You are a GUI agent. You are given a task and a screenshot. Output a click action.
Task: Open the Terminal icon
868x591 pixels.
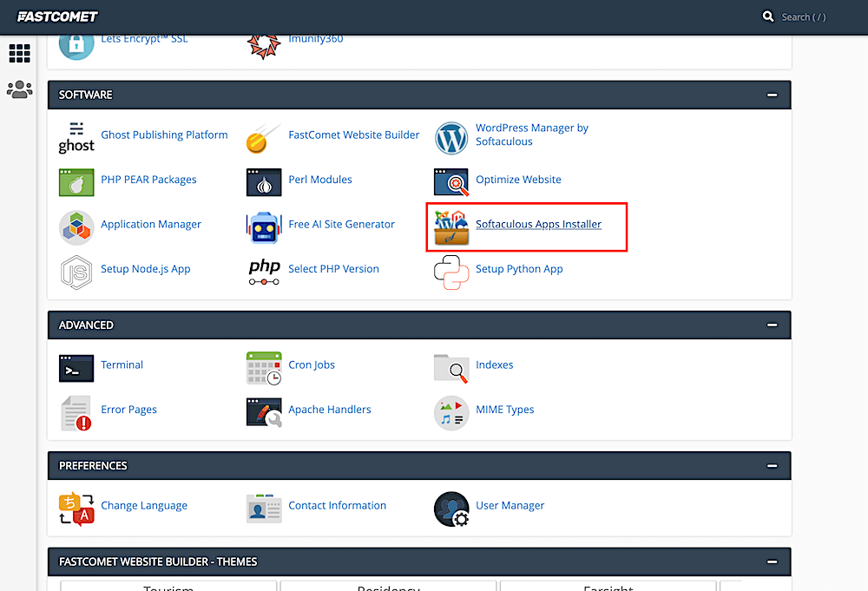tap(76, 369)
